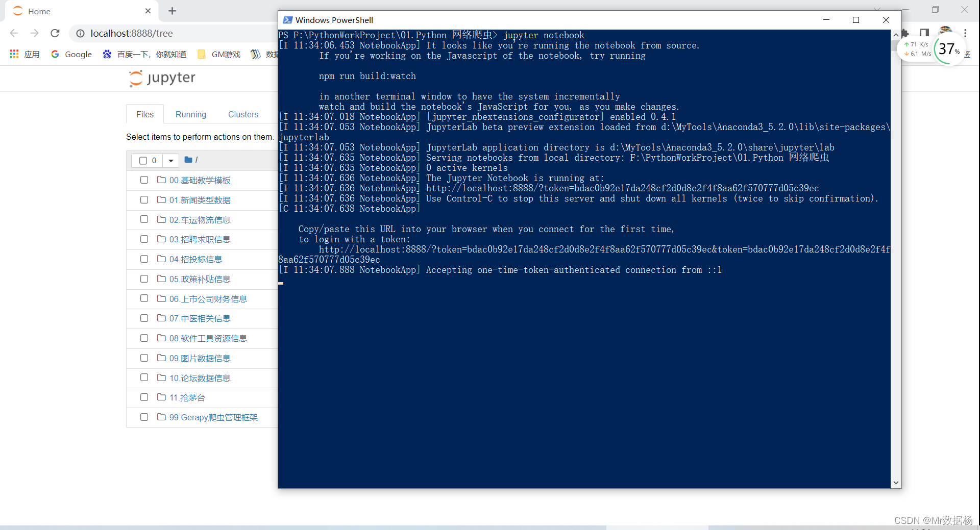Go forward in browser history
980x530 pixels.
[35, 33]
